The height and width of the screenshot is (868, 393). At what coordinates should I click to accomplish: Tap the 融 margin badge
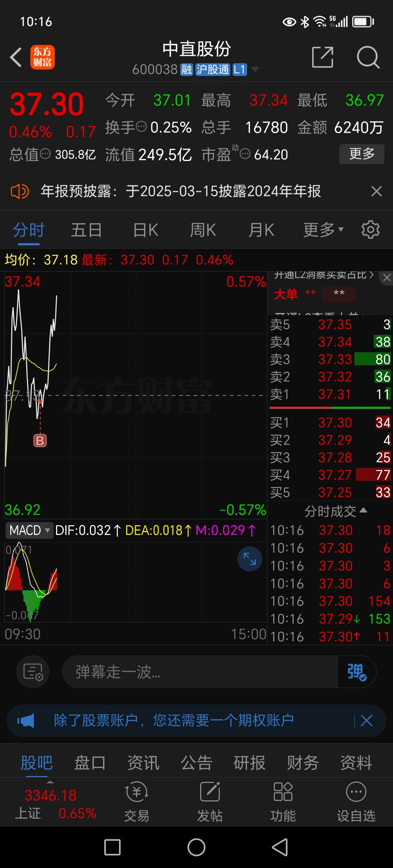(x=187, y=69)
